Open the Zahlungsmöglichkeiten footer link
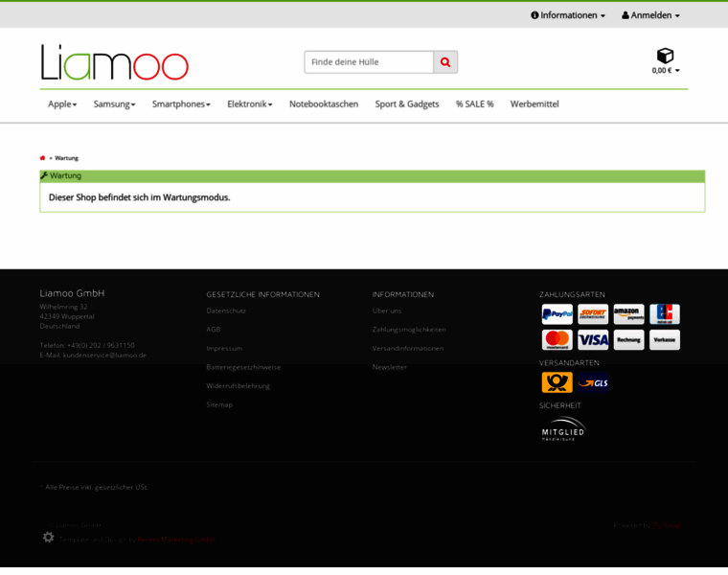This screenshot has width=728, height=575. click(x=409, y=330)
